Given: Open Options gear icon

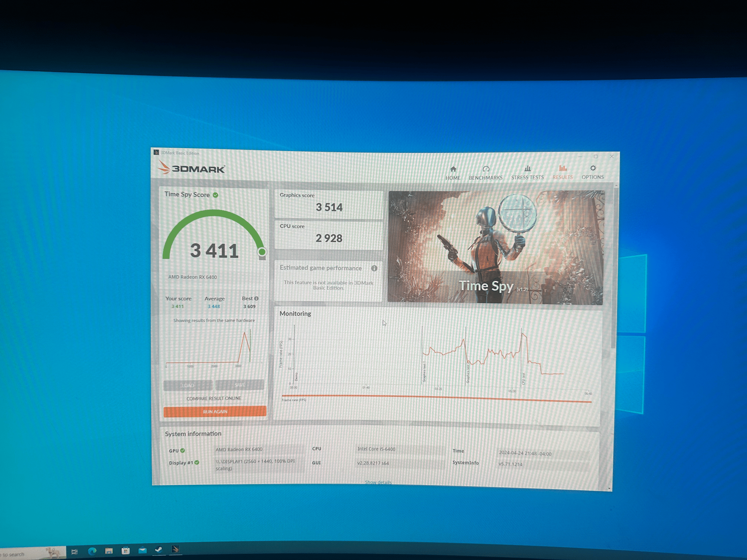Looking at the screenshot, I should click(x=593, y=168).
